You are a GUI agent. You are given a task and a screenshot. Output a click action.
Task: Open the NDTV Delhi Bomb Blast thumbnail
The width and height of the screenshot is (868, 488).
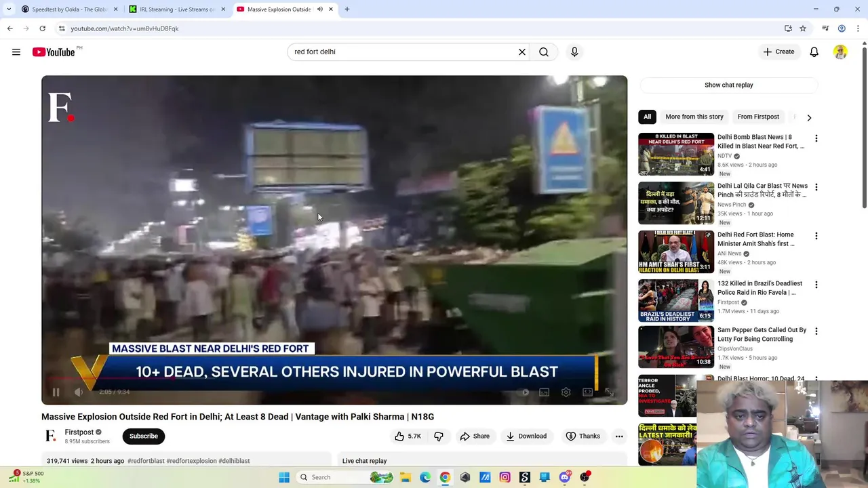click(676, 155)
